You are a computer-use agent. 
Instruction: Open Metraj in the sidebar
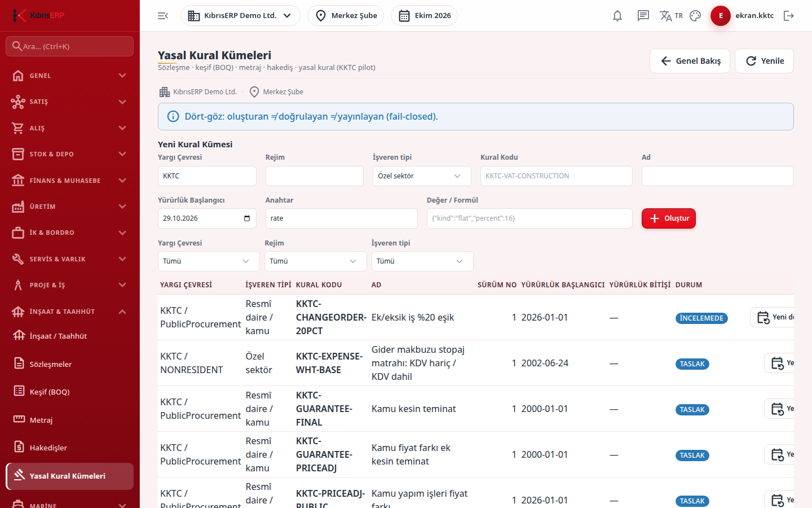pos(69,420)
